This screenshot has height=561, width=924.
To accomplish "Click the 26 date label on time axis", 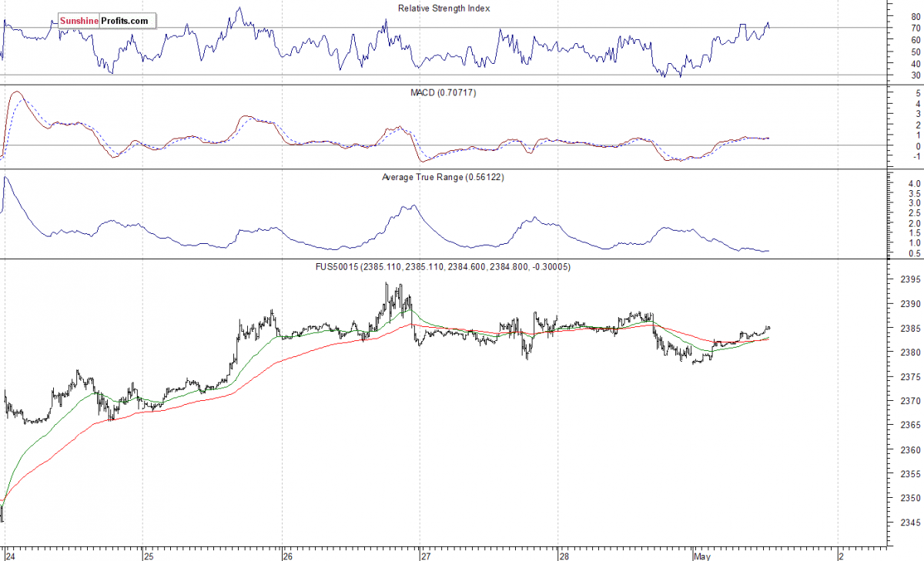I will (x=287, y=554).
